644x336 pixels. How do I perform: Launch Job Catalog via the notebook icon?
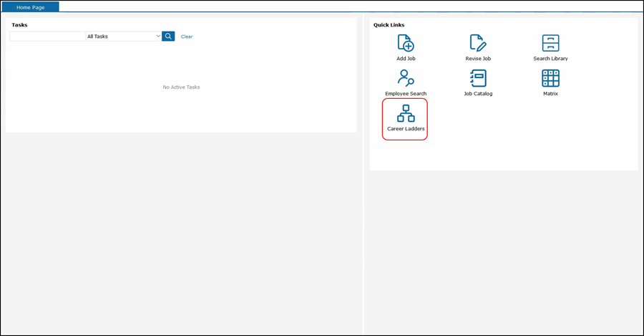tap(478, 78)
